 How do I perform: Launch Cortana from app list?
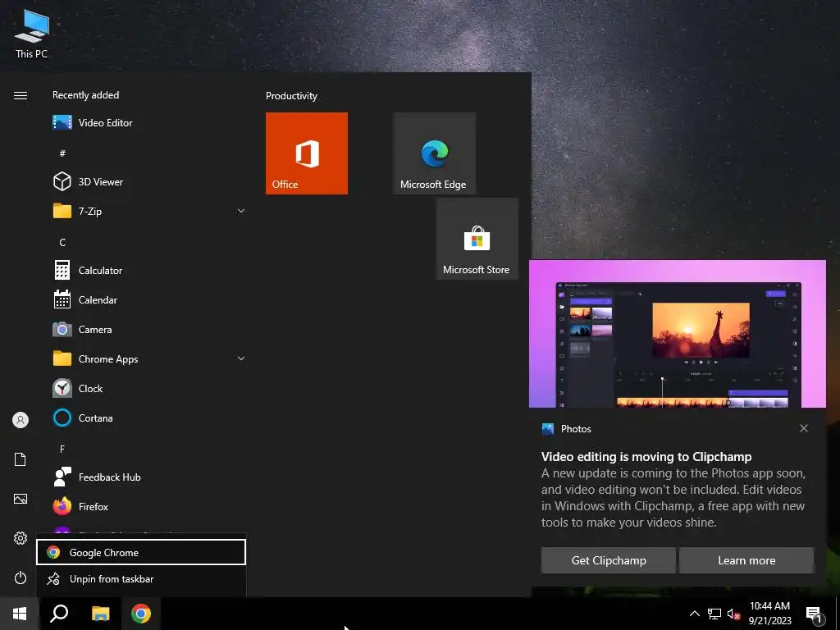click(150, 418)
